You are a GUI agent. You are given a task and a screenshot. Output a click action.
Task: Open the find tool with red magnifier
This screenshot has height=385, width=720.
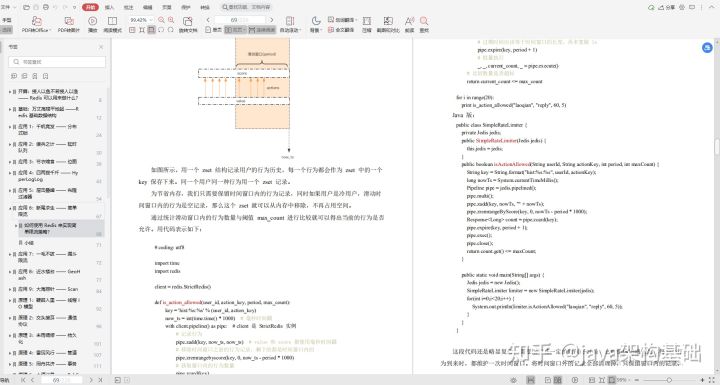click(424, 24)
